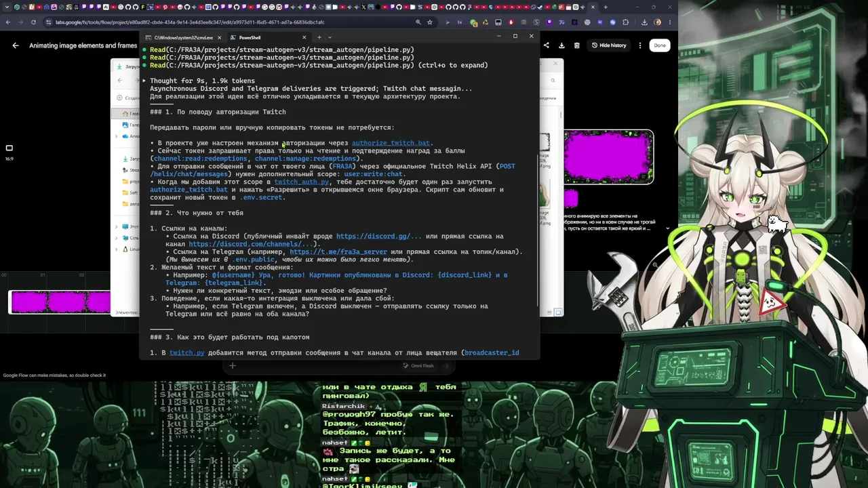Close the cmd.exe terminal tab
Screen dimensions: 868x488
point(219,37)
